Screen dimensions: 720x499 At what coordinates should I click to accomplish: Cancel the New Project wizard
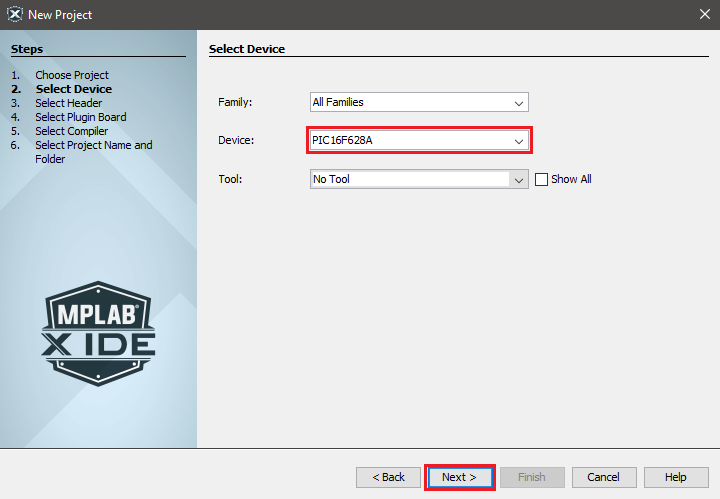(x=604, y=477)
